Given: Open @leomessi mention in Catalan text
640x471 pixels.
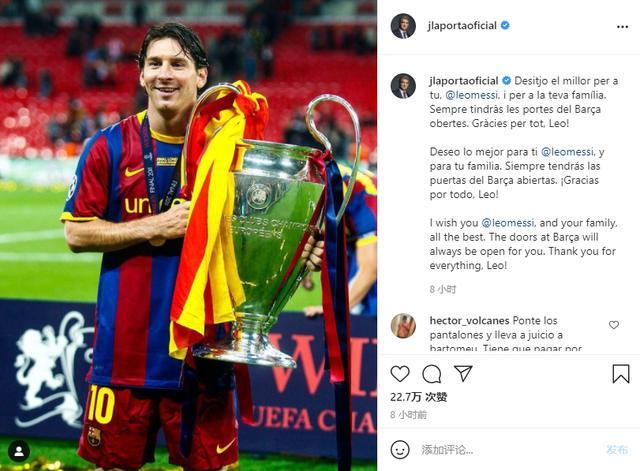Looking at the screenshot, I should pos(471,95).
